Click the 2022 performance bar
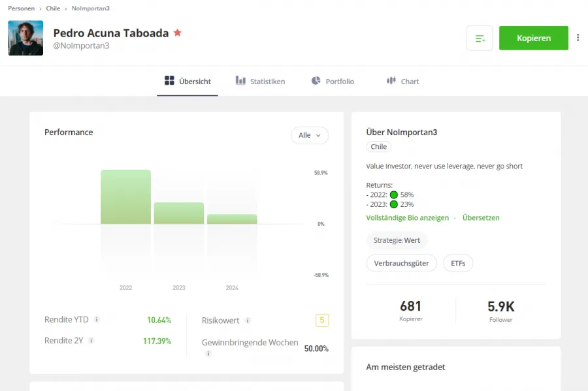Viewport: 588px width, 391px height. pos(125,196)
